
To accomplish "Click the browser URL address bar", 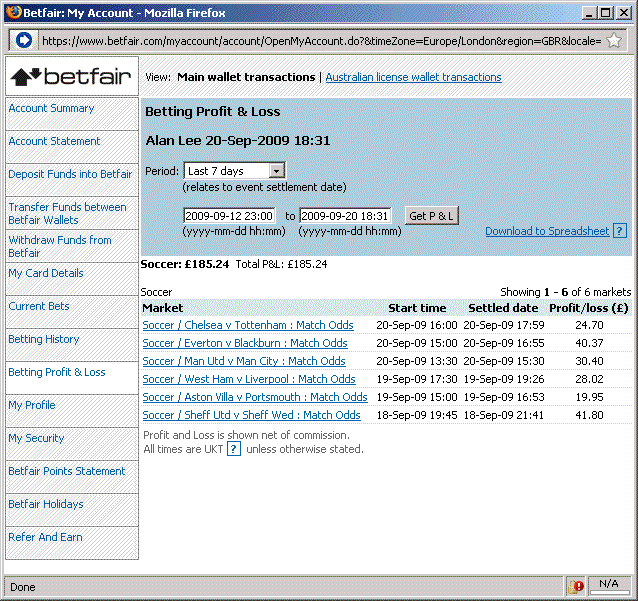I will tap(321, 41).
